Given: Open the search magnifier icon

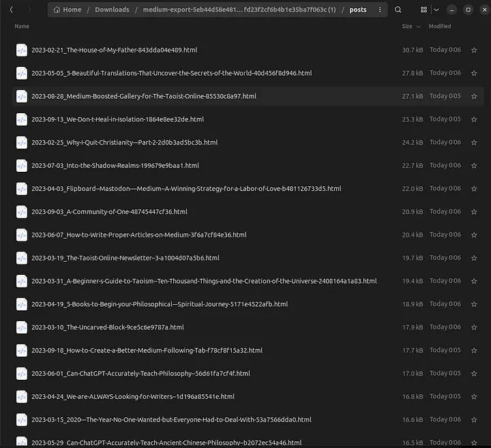Looking at the screenshot, I should coord(398,10).
